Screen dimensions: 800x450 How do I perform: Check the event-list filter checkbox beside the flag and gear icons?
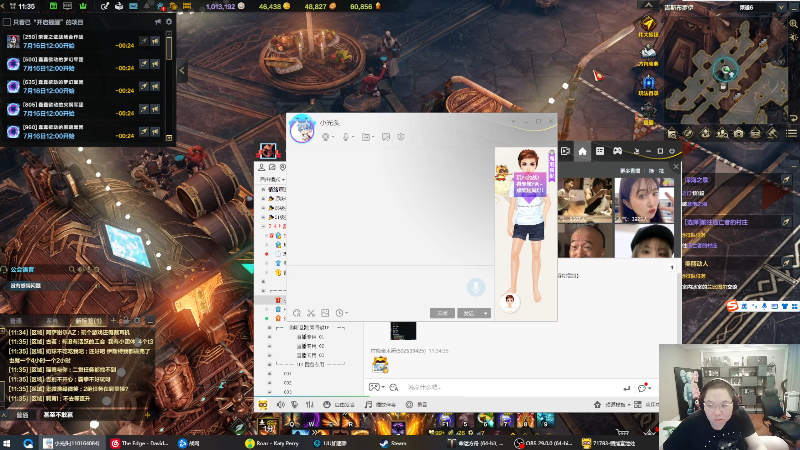[x=7, y=22]
